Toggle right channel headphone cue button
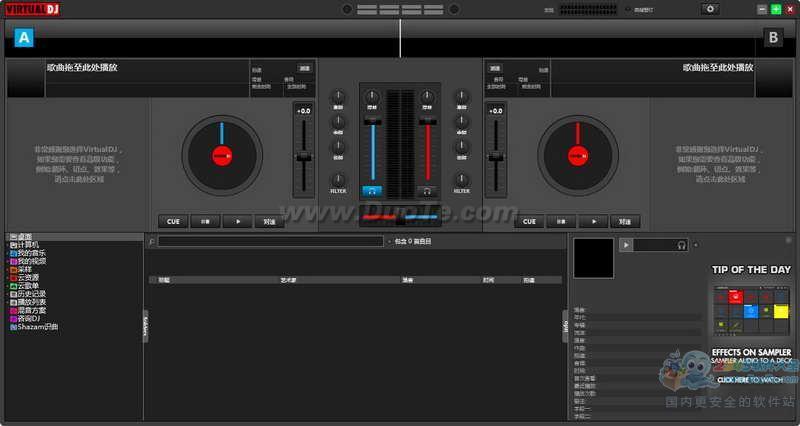 tap(427, 190)
